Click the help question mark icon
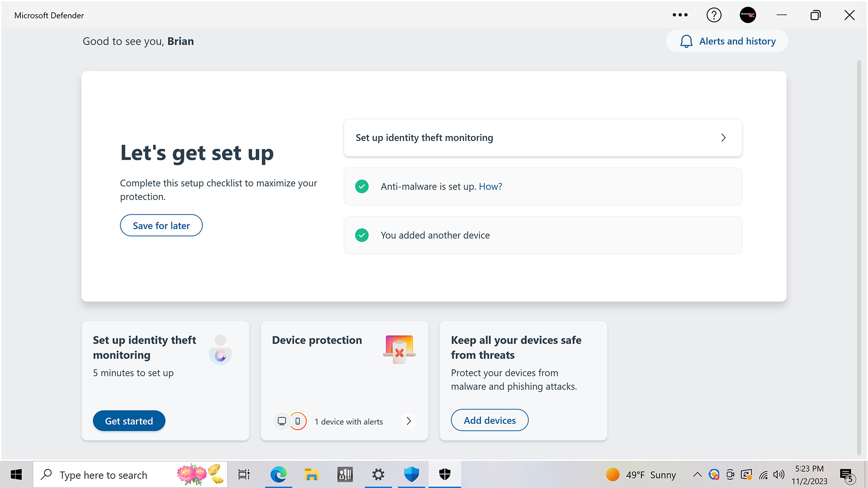The image size is (868, 488). [713, 15]
